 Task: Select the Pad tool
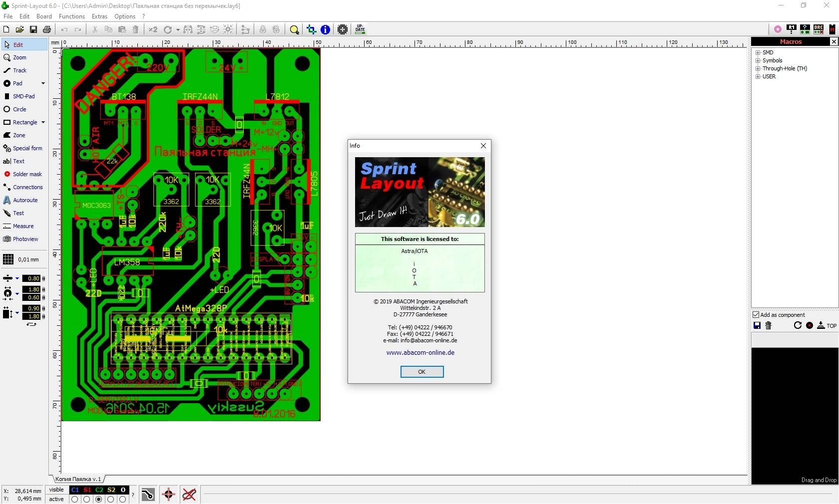point(20,83)
